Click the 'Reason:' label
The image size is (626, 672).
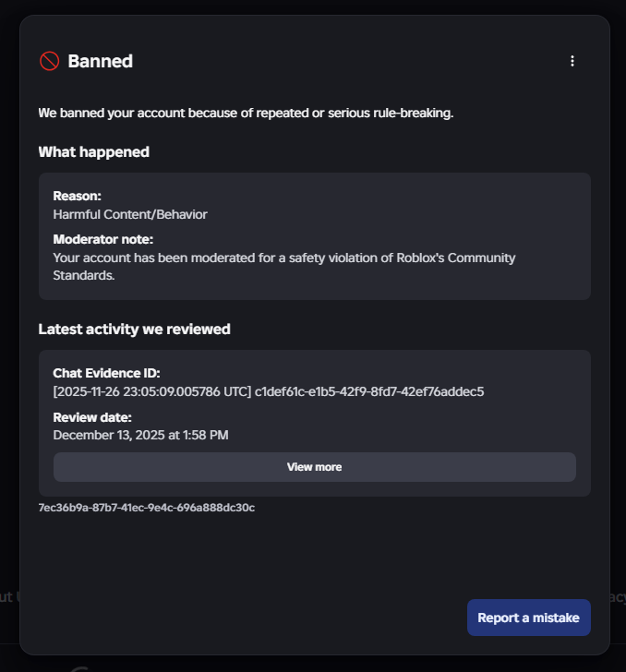[78, 196]
